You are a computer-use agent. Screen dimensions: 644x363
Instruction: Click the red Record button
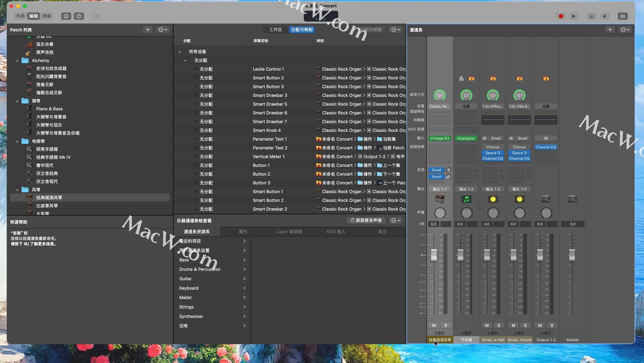pyautogui.click(x=561, y=16)
